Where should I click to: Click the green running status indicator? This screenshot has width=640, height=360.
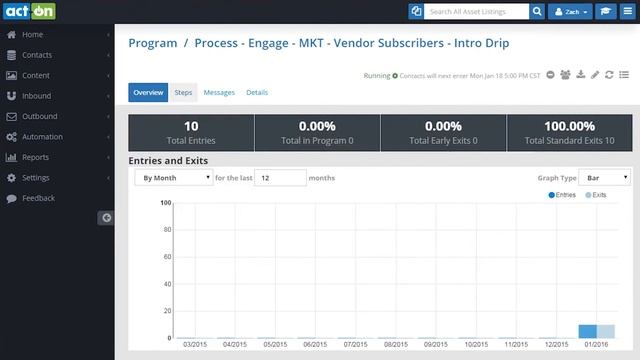click(395, 76)
